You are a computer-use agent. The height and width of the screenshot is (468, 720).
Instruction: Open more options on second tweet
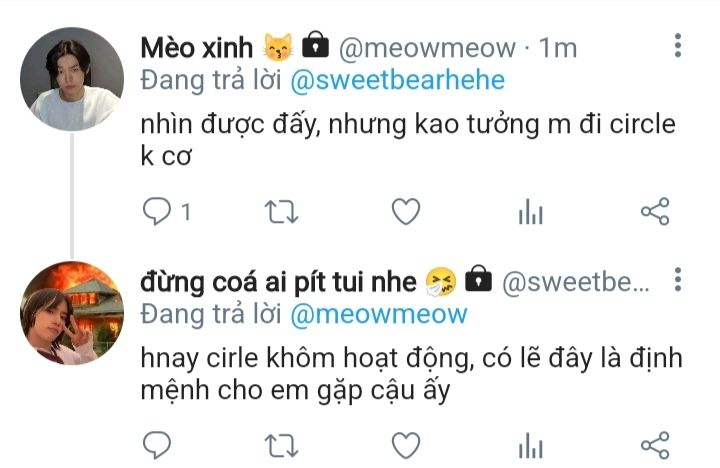click(678, 279)
